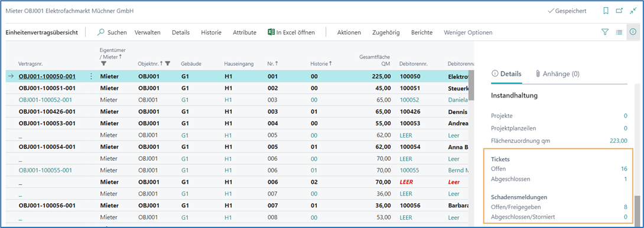Open filter on Objektnr. column header
Viewport: 644px width, 228px height.
click(168, 63)
